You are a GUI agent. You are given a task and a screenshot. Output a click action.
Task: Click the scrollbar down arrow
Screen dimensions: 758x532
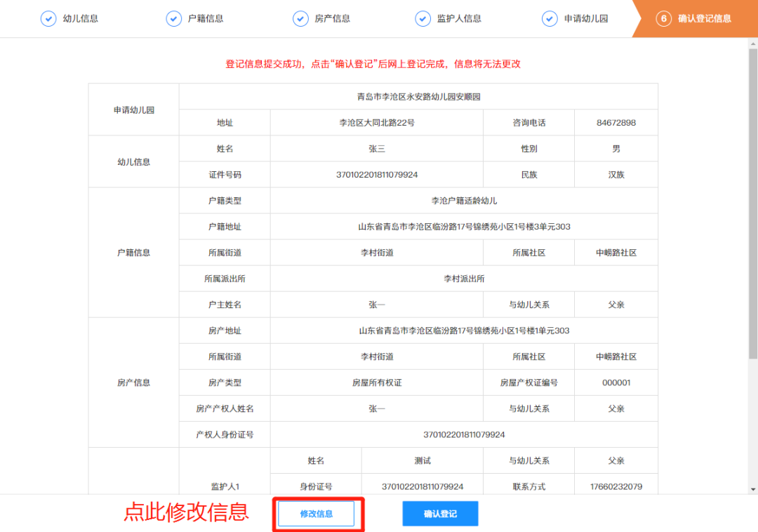click(x=752, y=488)
